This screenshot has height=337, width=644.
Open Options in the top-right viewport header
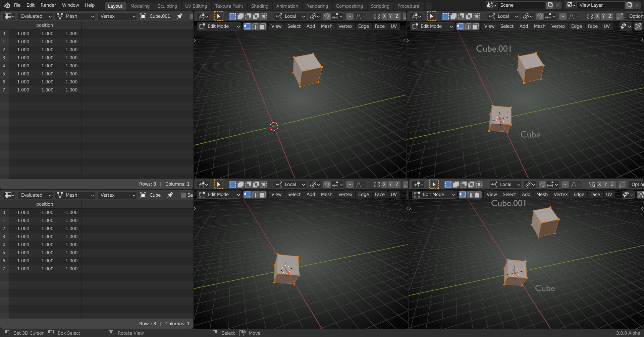click(x=636, y=16)
